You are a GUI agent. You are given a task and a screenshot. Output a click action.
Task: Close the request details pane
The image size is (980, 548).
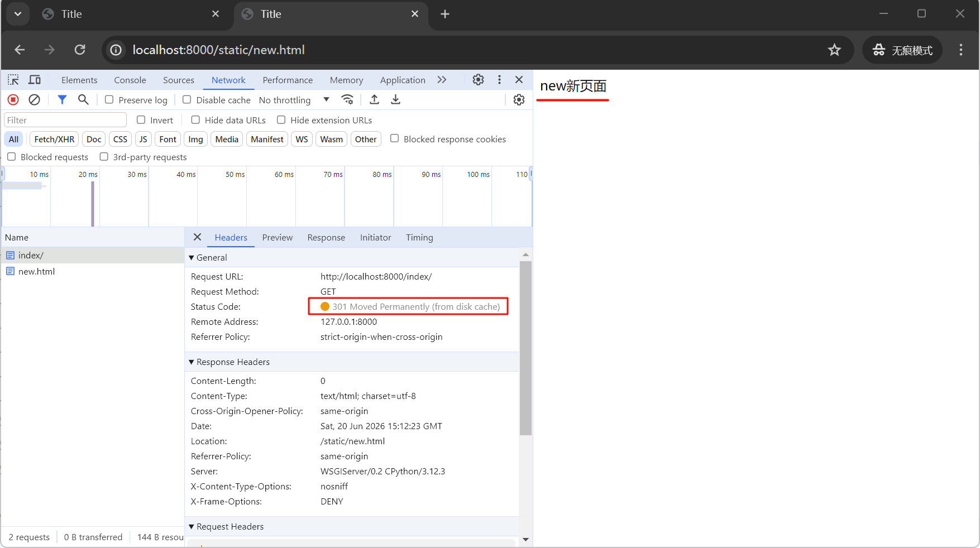coord(197,237)
